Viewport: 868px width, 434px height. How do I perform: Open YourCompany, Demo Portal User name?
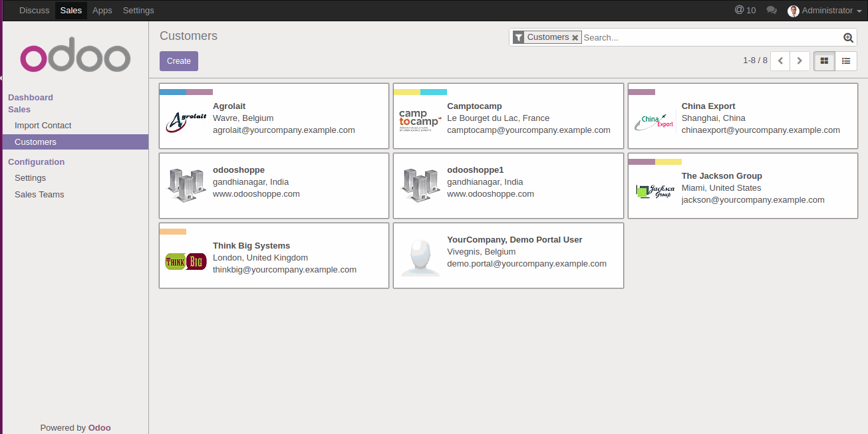click(x=515, y=240)
